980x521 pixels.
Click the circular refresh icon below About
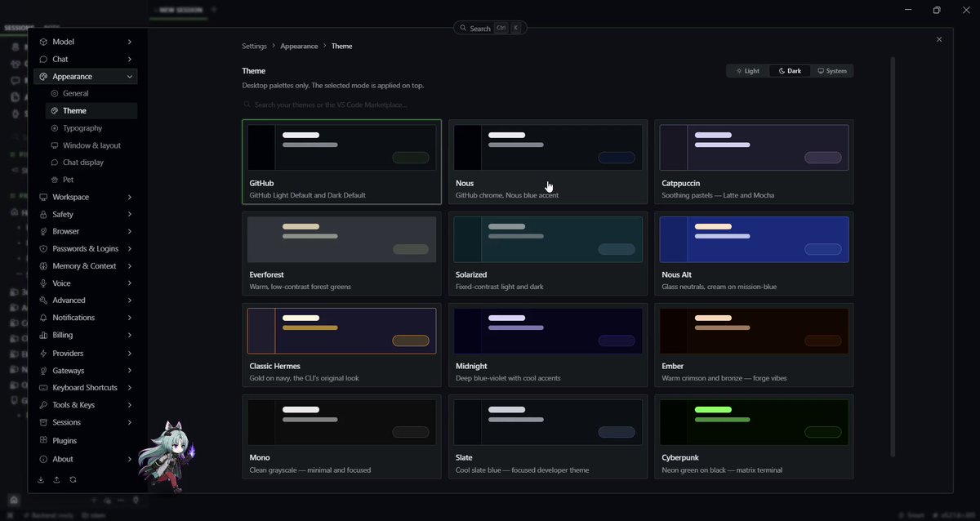coord(73,480)
